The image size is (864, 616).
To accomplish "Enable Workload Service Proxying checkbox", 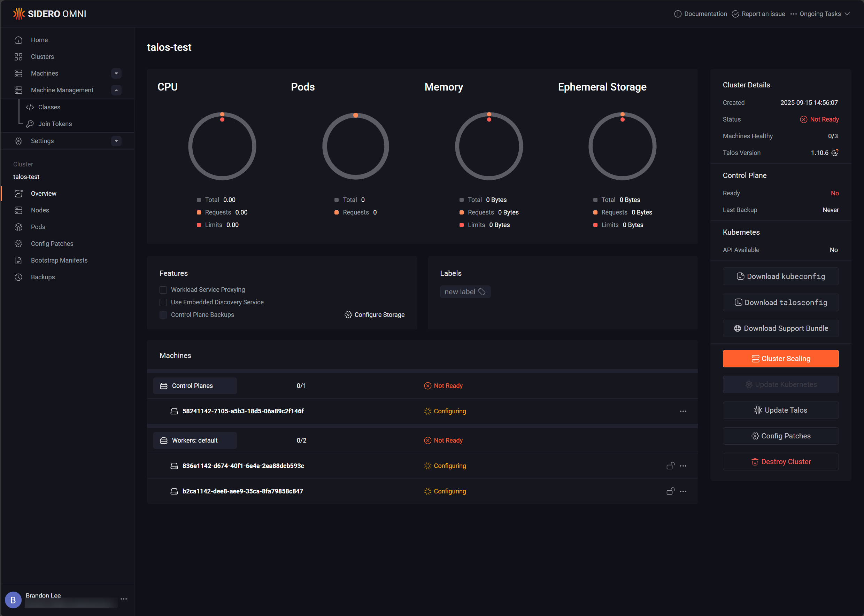I will [x=163, y=290].
